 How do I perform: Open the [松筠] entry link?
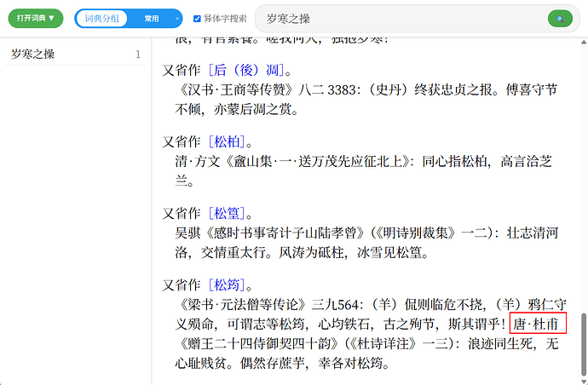227,285
